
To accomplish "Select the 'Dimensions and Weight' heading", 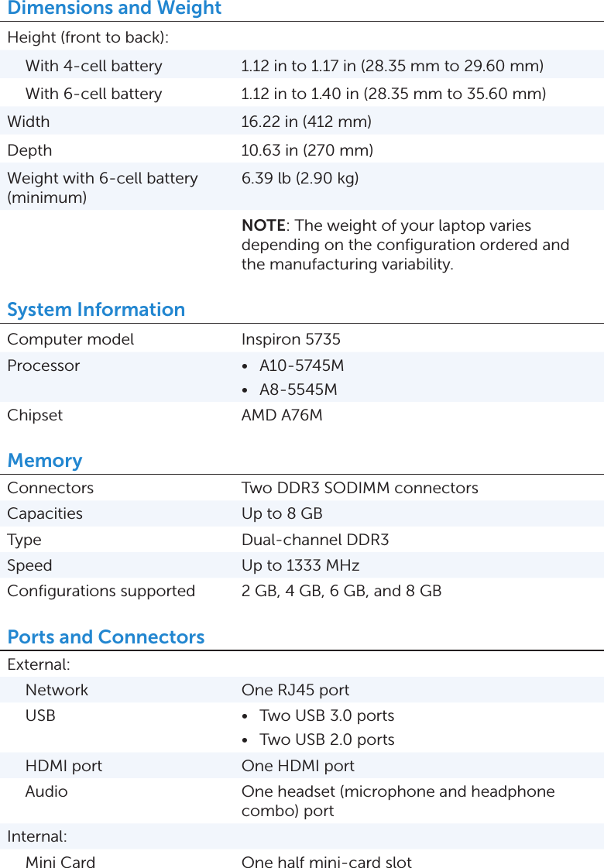I will coord(114,8).
